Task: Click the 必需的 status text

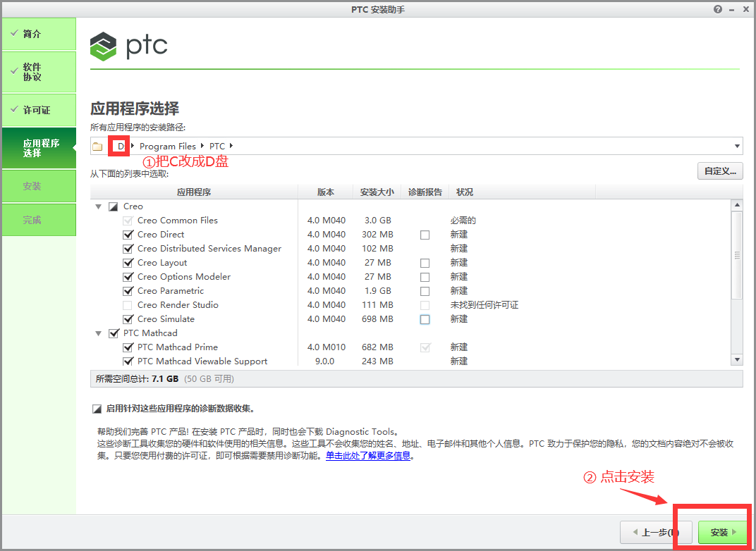Action: pyautogui.click(x=463, y=221)
